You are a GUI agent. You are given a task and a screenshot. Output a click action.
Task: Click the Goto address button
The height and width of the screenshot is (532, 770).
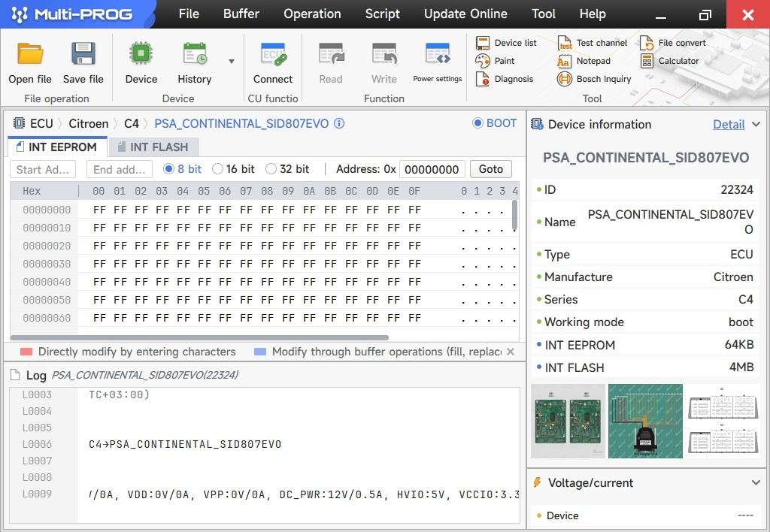(490, 169)
